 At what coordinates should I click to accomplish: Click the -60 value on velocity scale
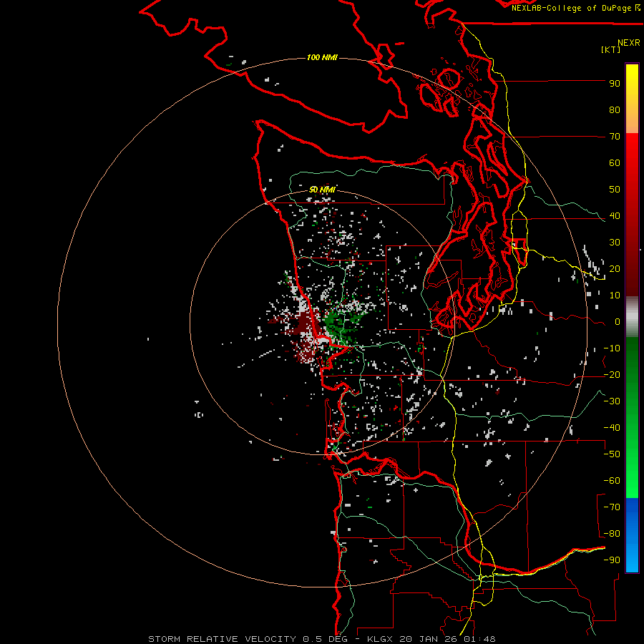point(612,481)
